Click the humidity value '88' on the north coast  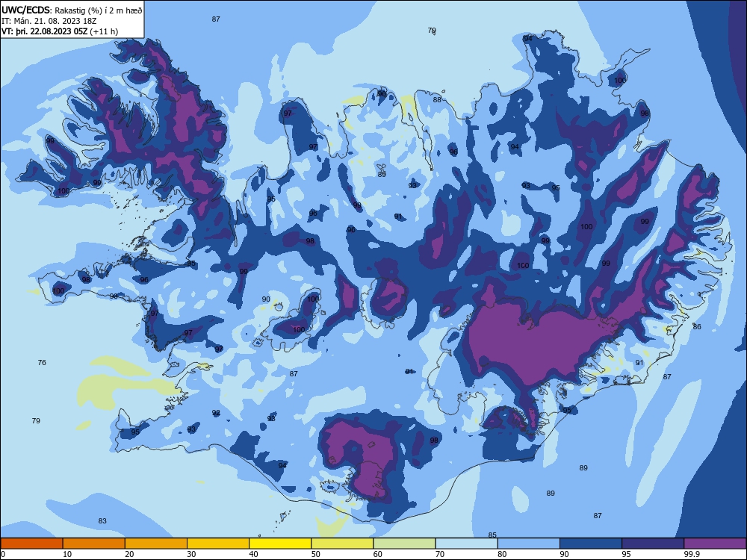[437, 100]
